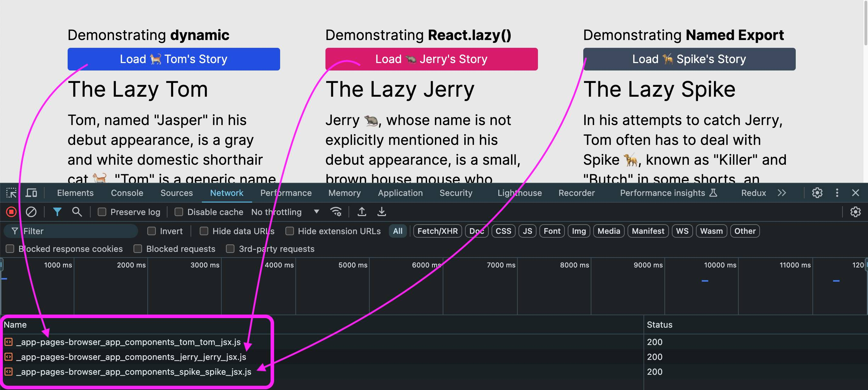Click Load Spike's Story button

(x=690, y=59)
